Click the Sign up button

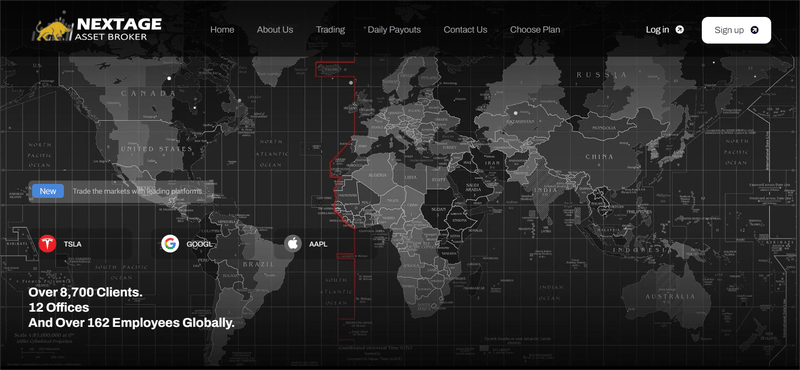click(x=736, y=30)
